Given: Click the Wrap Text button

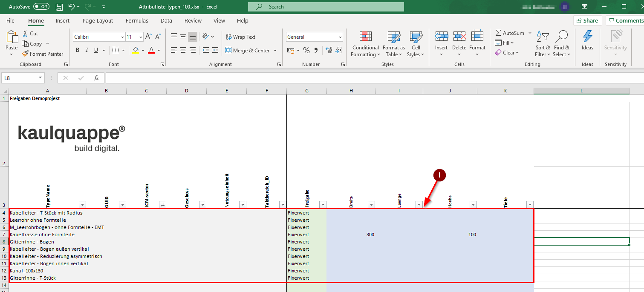Looking at the screenshot, I should click(240, 37).
